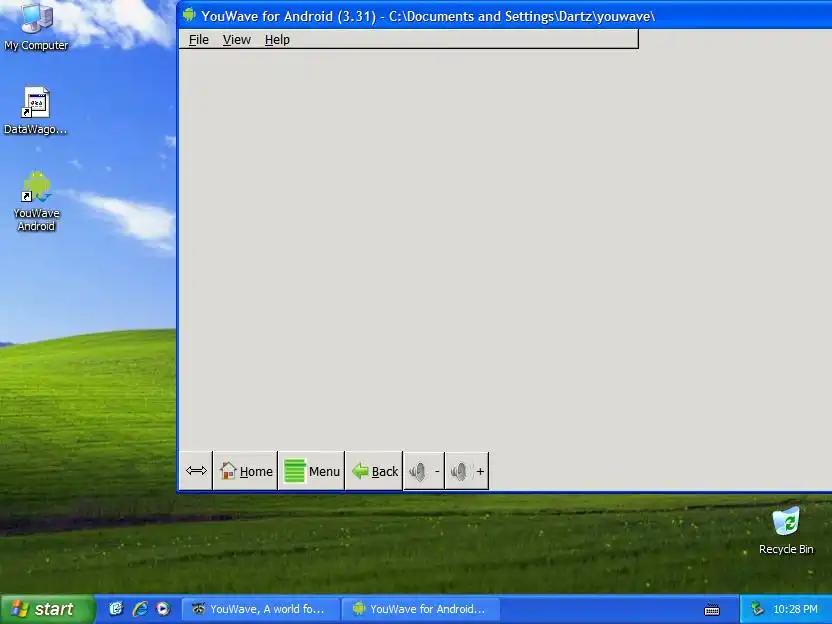The width and height of the screenshot is (832, 624).
Task: Select the YouWave Android desktop shortcut
Action: pyautogui.click(x=36, y=202)
